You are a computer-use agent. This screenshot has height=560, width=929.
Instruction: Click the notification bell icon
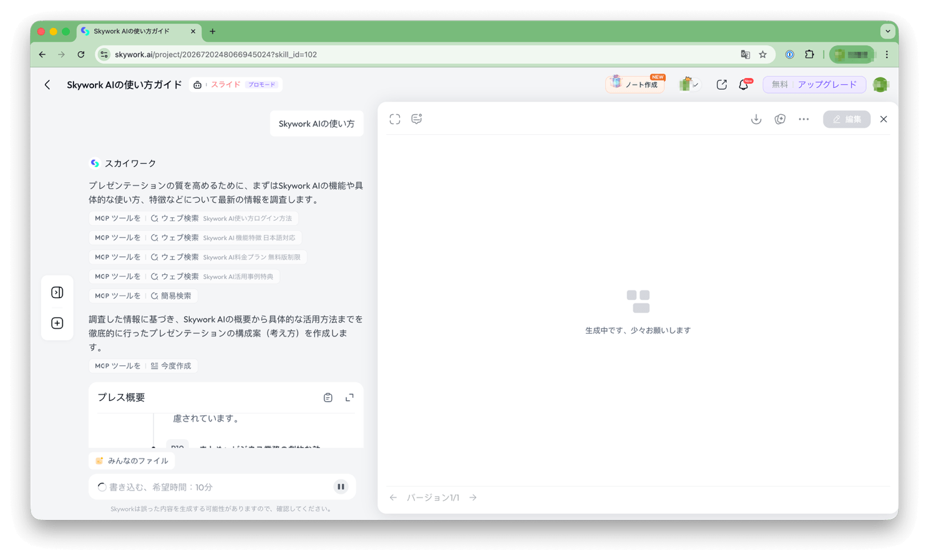pos(744,85)
